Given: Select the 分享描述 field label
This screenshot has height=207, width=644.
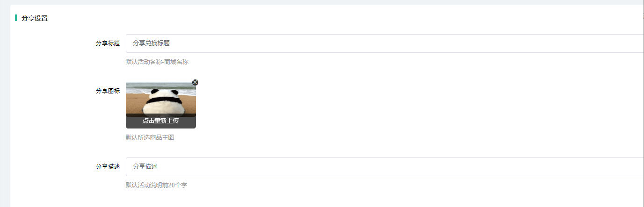Looking at the screenshot, I should click(108, 167).
